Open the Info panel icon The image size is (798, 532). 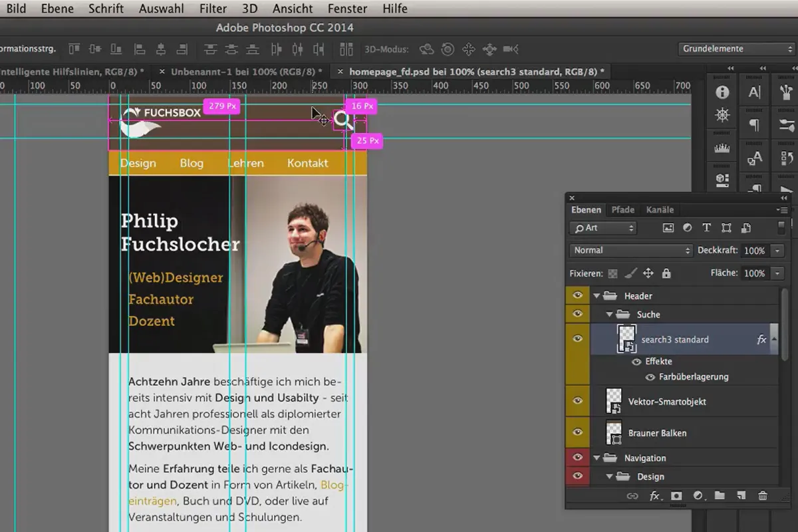[x=722, y=92]
